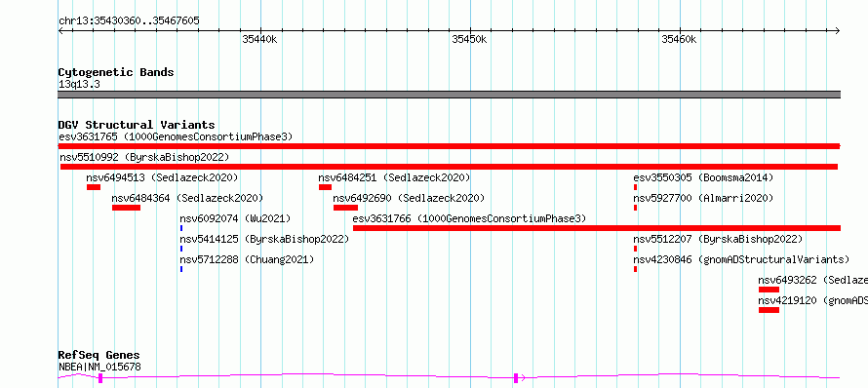Click the Cytogenetic Bands track title
The image size is (868, 388).
(x=116, y=72)
